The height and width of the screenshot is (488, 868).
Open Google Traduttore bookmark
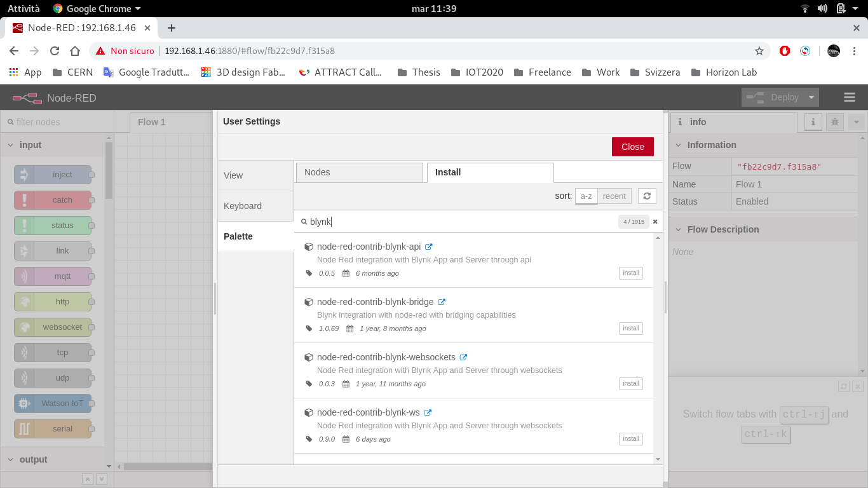coord(147,72)
